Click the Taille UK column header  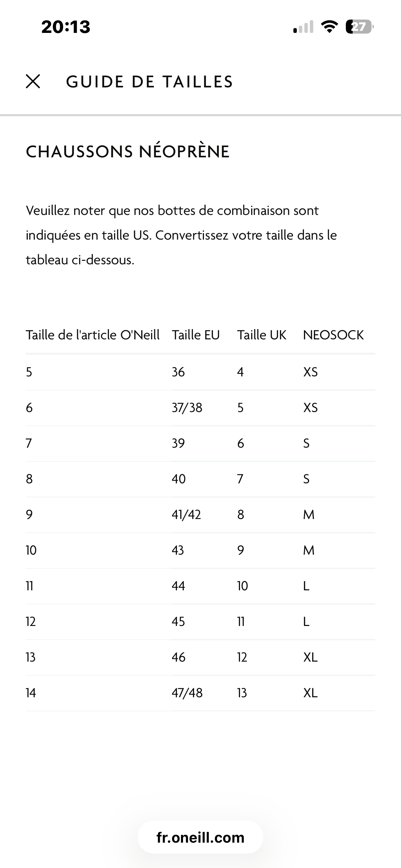click(x=262, y=335)
